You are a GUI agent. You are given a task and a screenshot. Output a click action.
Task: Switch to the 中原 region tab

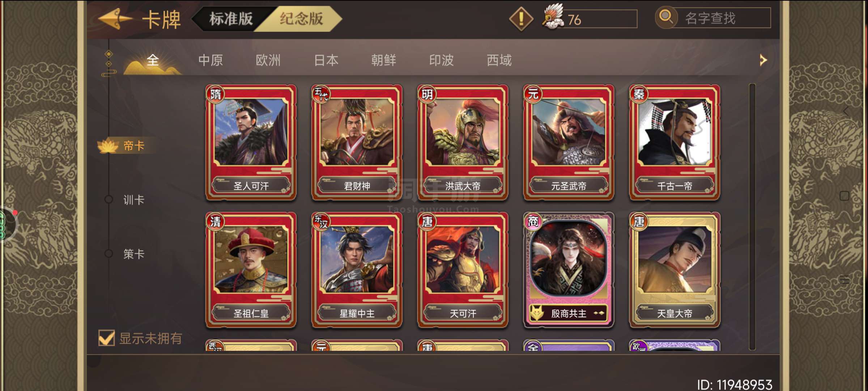[210, 60]
